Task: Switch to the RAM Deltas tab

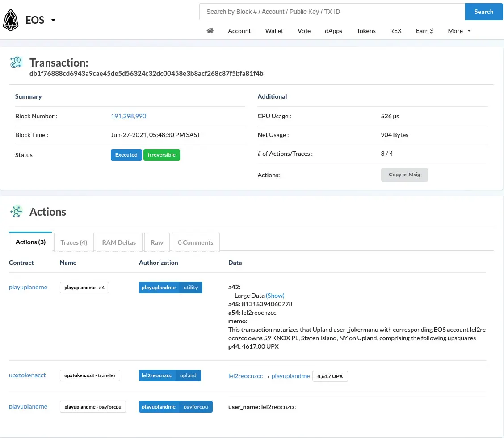Action: (119, 242)
